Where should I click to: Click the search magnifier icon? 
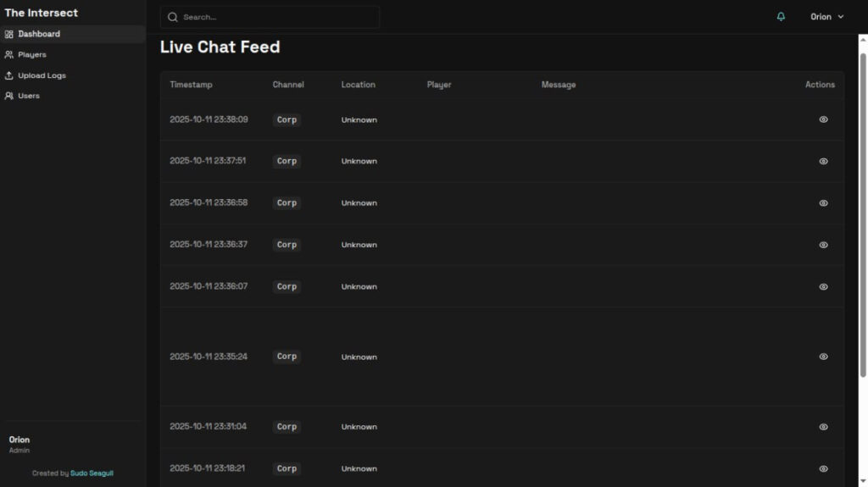point(173,17)
